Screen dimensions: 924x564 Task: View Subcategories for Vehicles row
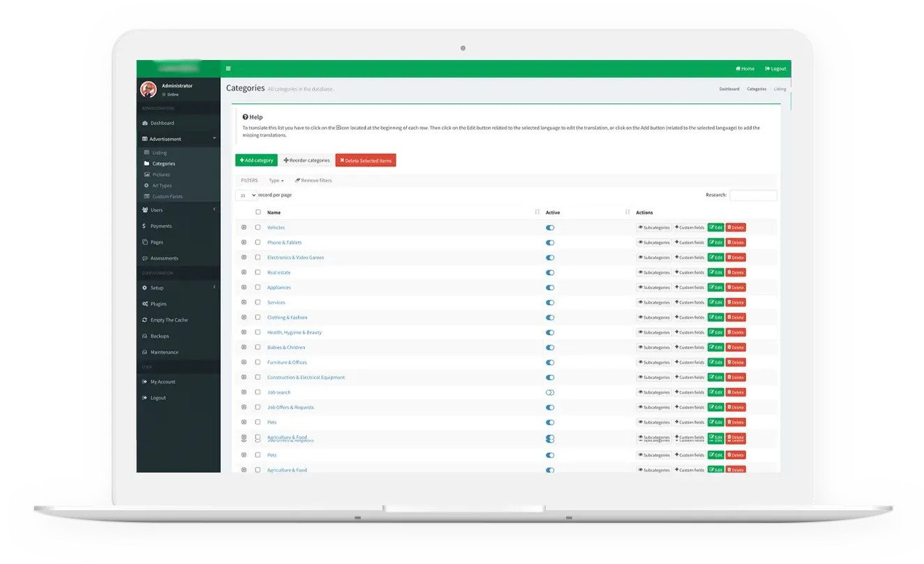[x=654, y=228]
